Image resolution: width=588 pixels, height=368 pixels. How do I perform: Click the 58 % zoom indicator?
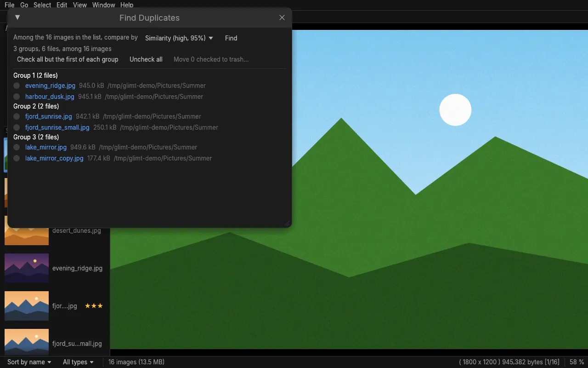[x=577, y=362]
